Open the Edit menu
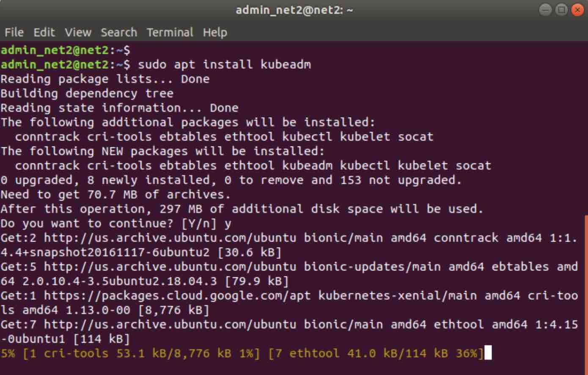 point(44,32)
